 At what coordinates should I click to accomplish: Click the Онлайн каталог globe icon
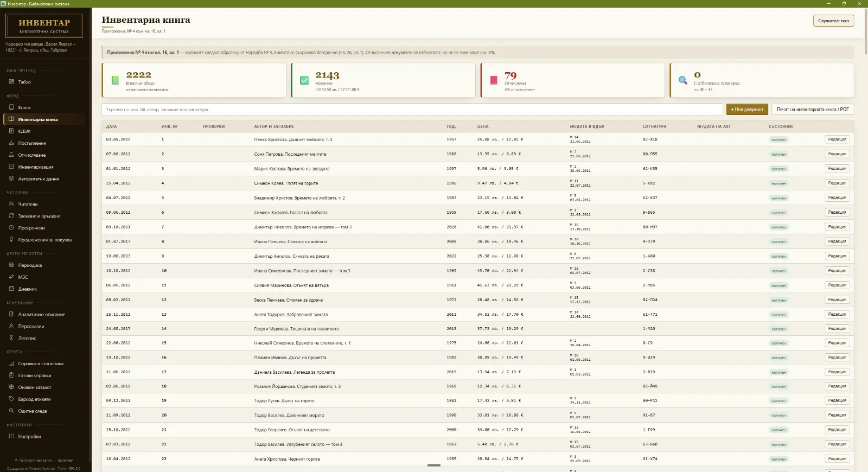pos(11,387)
